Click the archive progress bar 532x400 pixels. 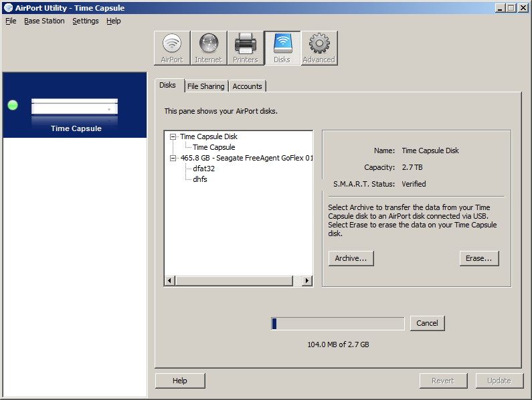point(338,324)
